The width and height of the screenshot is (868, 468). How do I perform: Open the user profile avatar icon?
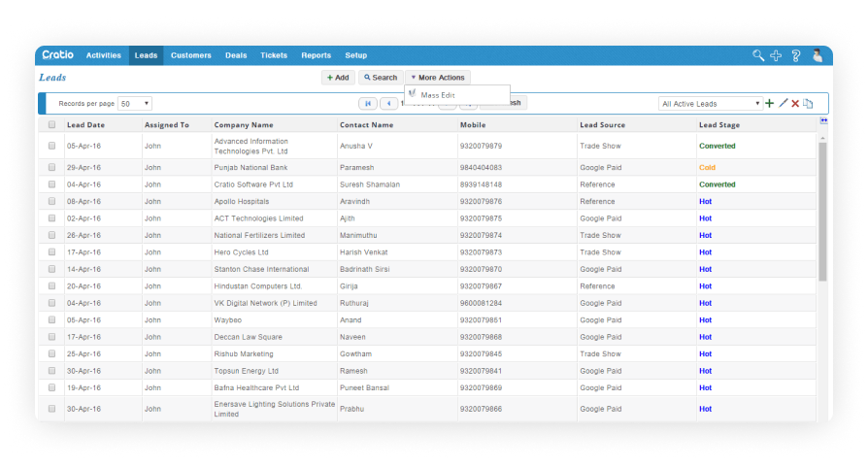(818, 55)
